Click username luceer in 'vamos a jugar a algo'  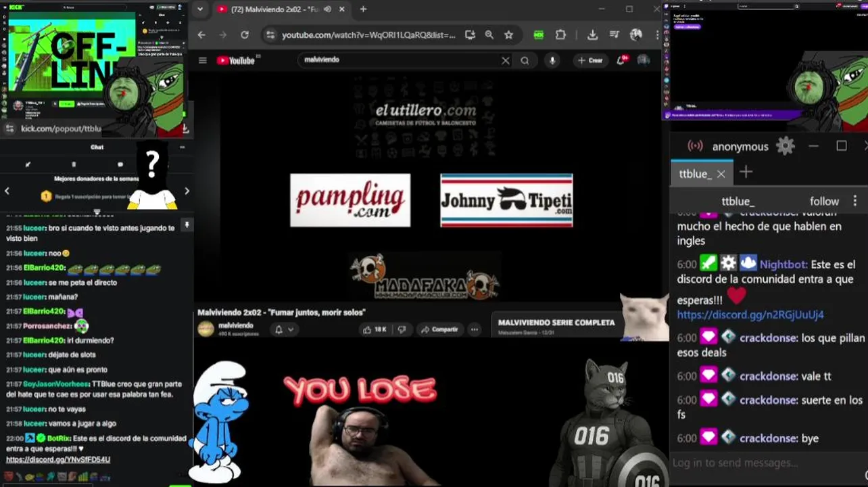[34, 423]
